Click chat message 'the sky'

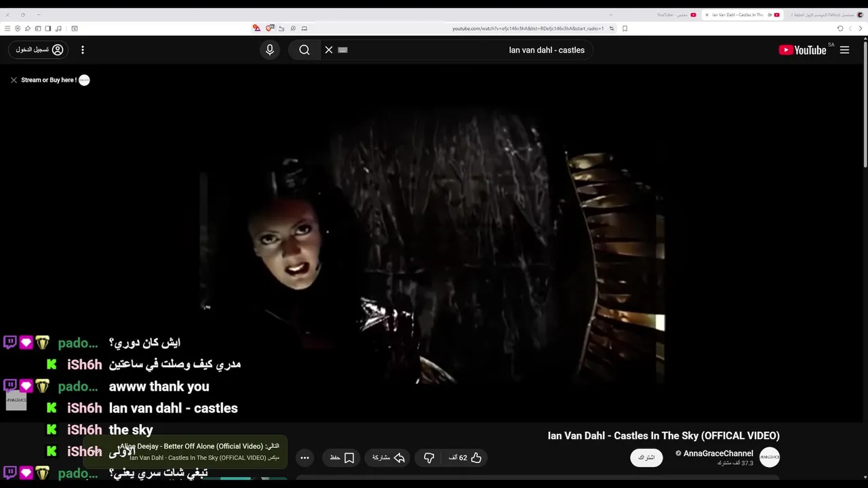click(131, 430)
